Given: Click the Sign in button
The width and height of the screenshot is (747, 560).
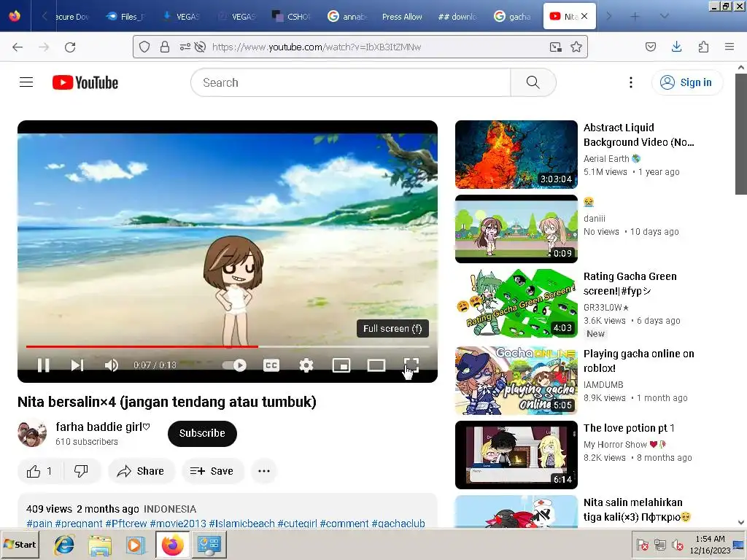Looking at the screenshot, I should [x=686, y=82].
